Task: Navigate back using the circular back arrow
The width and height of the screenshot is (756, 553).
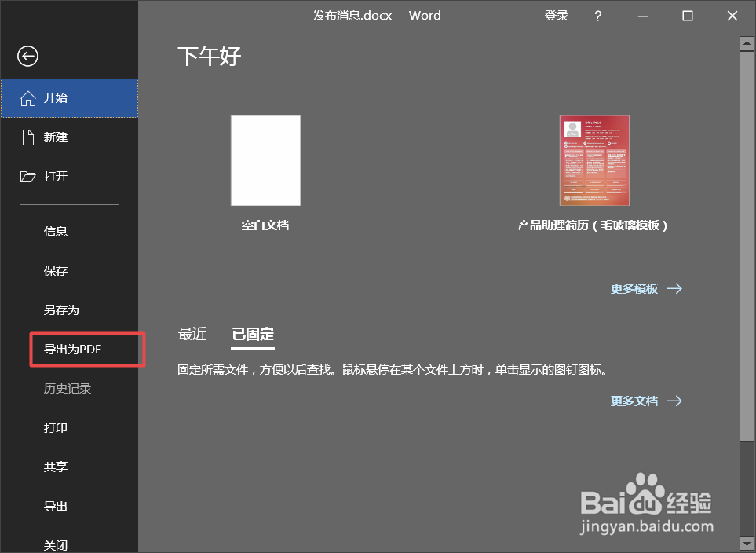Action: 27,56
